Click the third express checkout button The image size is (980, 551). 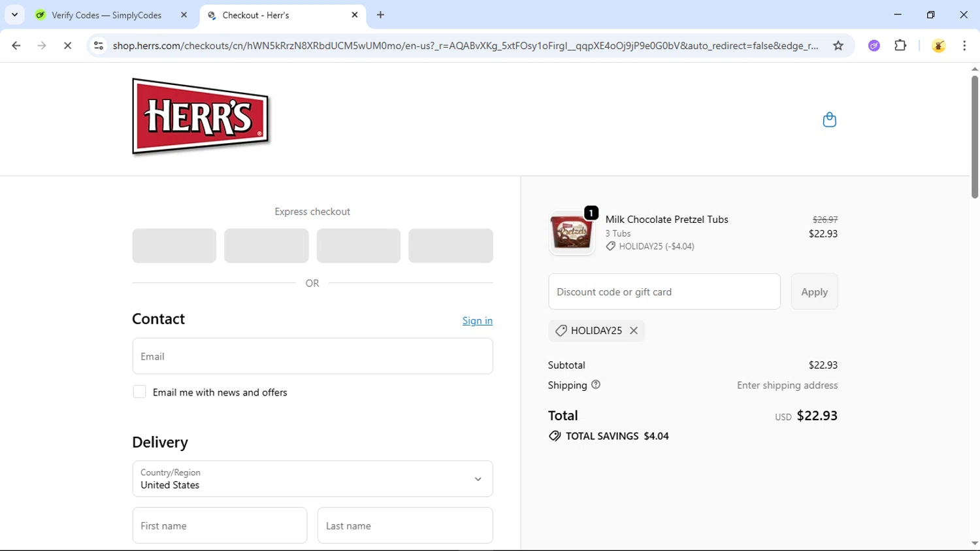[359, 246]
